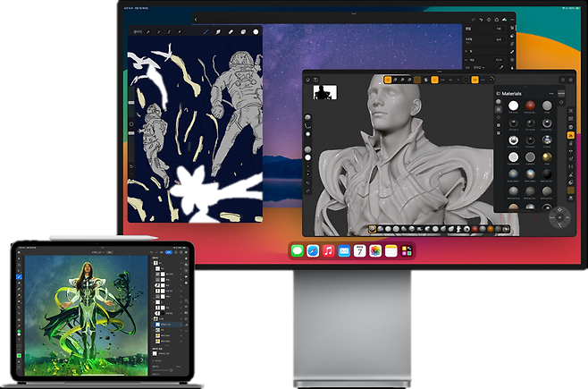
Task: Open the Photos app in dock
Action: [x=376, y=252]
